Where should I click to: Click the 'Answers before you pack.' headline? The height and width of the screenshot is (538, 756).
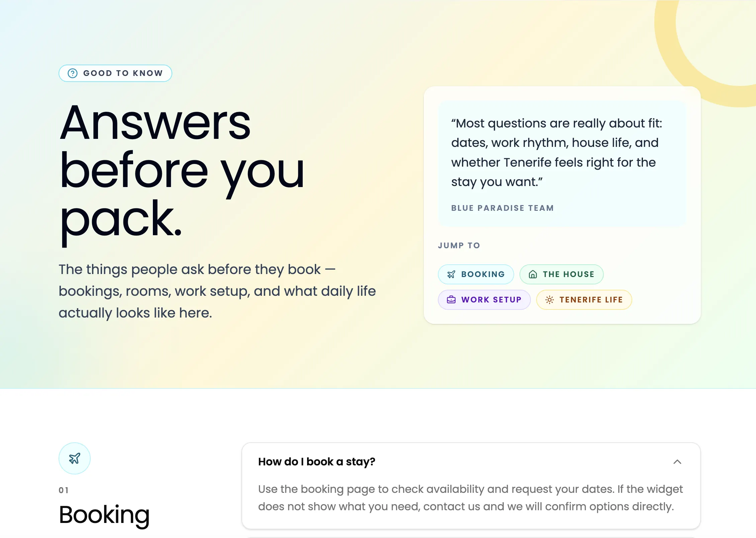[x=182, y=171]
